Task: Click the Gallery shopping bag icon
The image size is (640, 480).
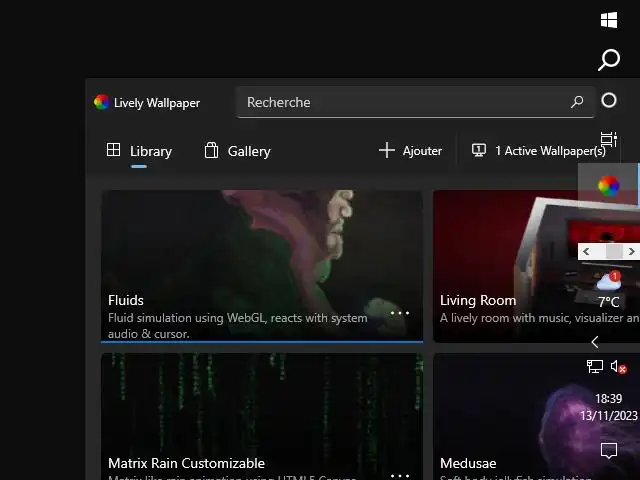Action: [211, 150]
